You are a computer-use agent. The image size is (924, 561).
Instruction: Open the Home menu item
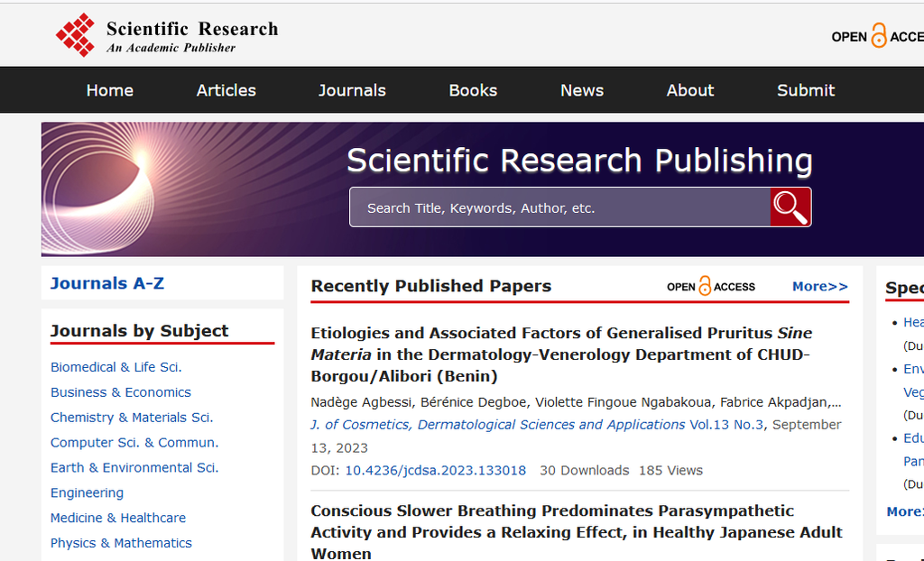(110, 90)
